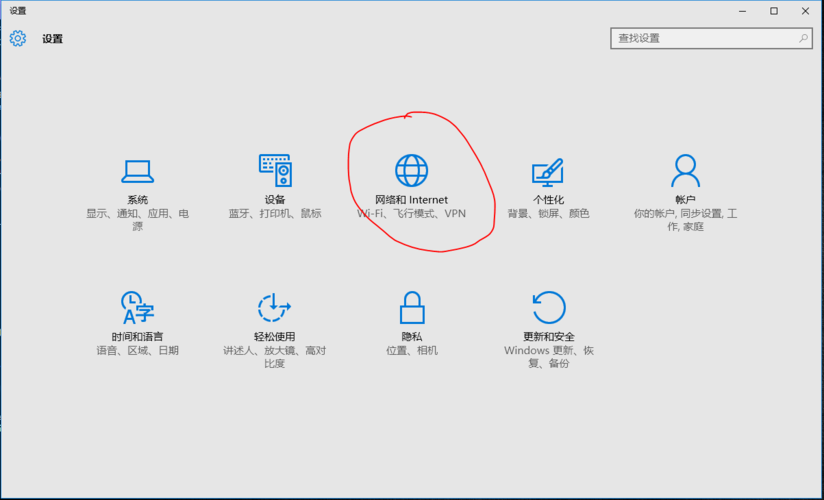Open the 个性化 monitor and brush icon
Image resolution: width=824 pixels, height=500 pixels.
[548, 172]
